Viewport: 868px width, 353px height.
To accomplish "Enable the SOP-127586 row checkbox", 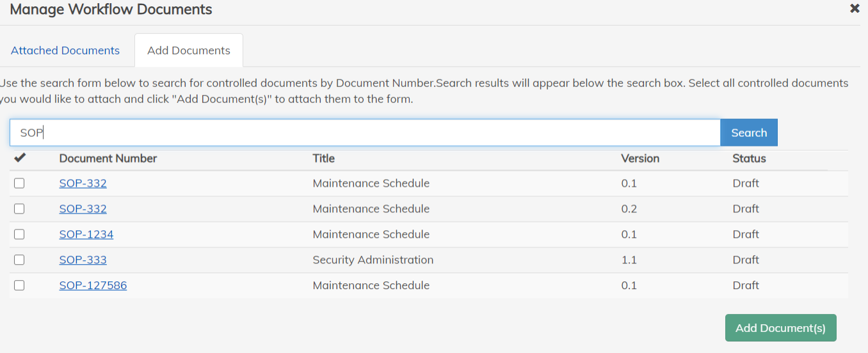I will pos(19,286).
